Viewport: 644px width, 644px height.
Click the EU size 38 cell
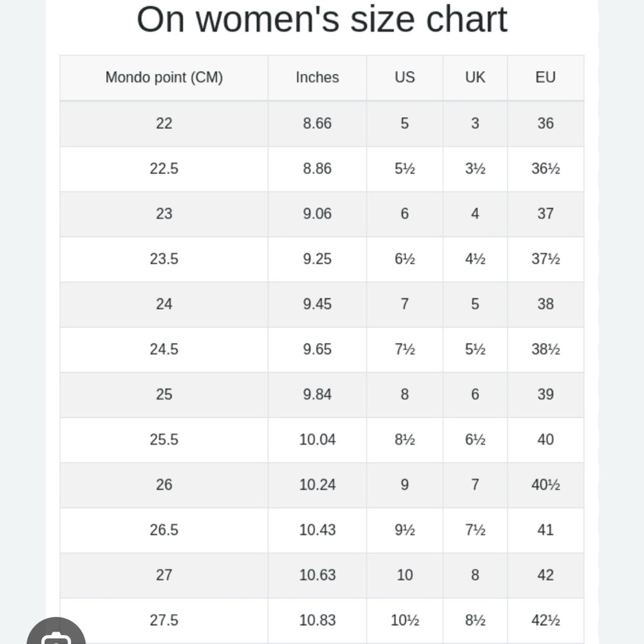coord(545,305)
